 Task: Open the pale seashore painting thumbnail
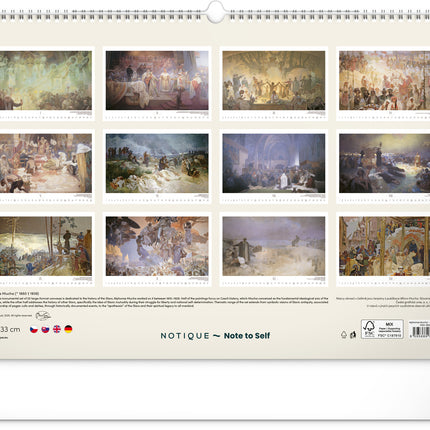pos(274,246)
